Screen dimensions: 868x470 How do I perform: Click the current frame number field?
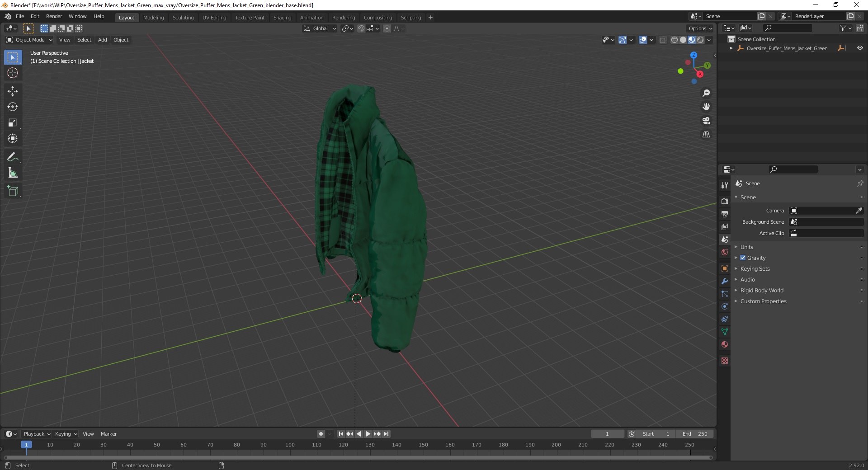coord(607,434)
